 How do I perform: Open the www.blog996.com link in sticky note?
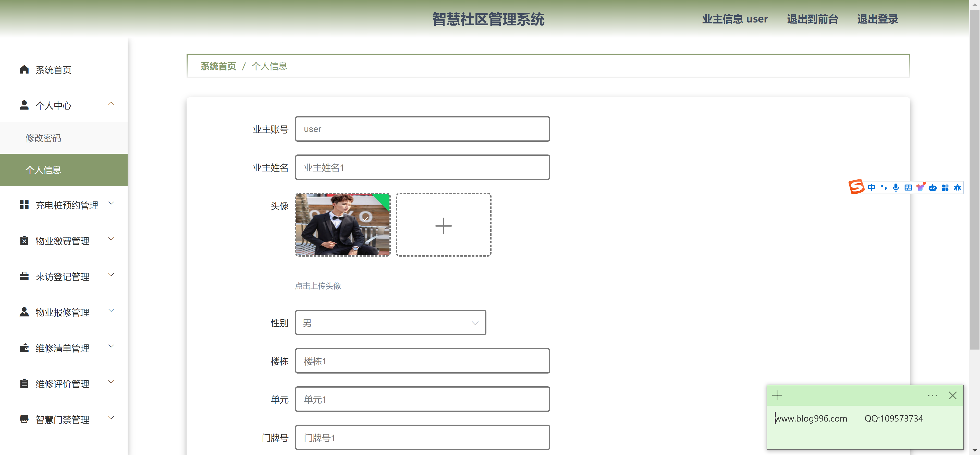click(x=812, y=418)
